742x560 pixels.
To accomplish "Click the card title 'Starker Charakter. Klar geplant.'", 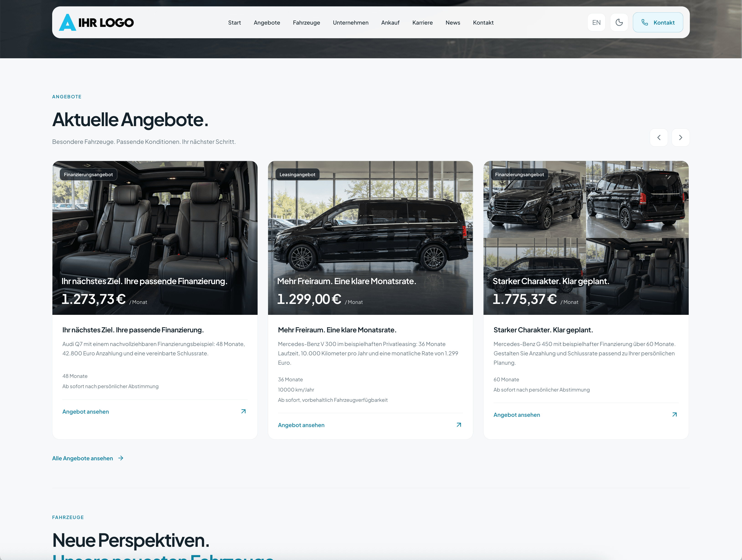I will [x=543, y=330].
